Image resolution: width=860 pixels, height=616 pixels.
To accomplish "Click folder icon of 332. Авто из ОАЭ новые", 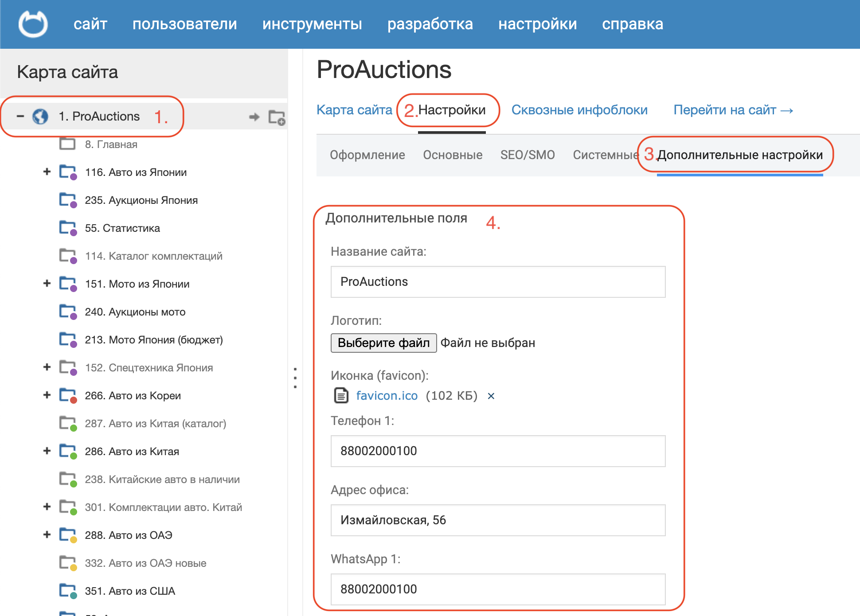I will coord(68,563).
